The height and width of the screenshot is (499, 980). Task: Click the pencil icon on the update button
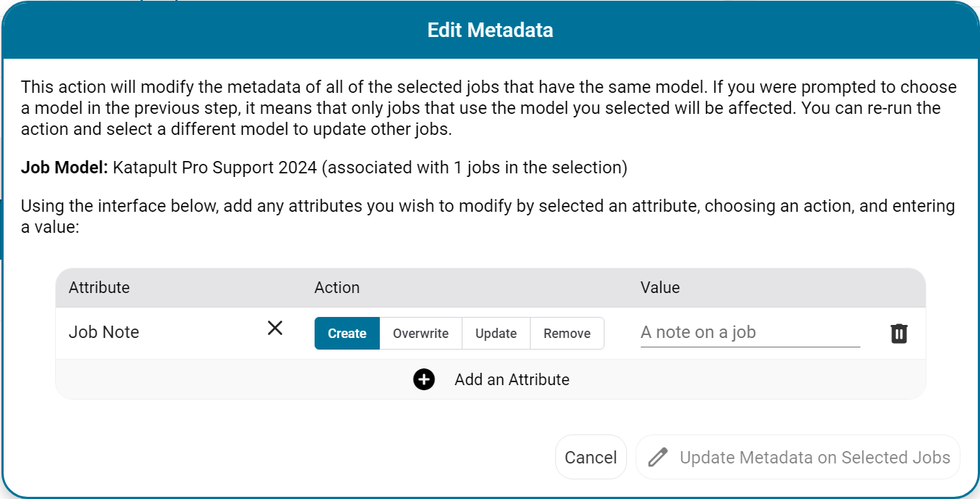[657, 458]
